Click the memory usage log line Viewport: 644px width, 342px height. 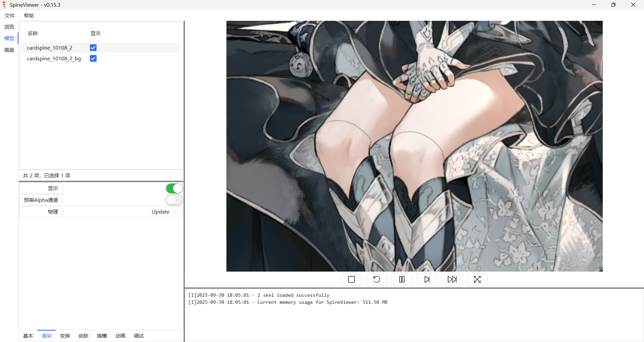pos(288,302)
